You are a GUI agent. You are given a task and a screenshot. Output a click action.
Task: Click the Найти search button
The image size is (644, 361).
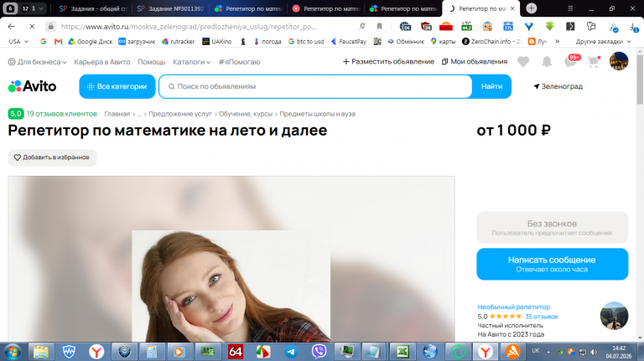click(x=491, y=86)
